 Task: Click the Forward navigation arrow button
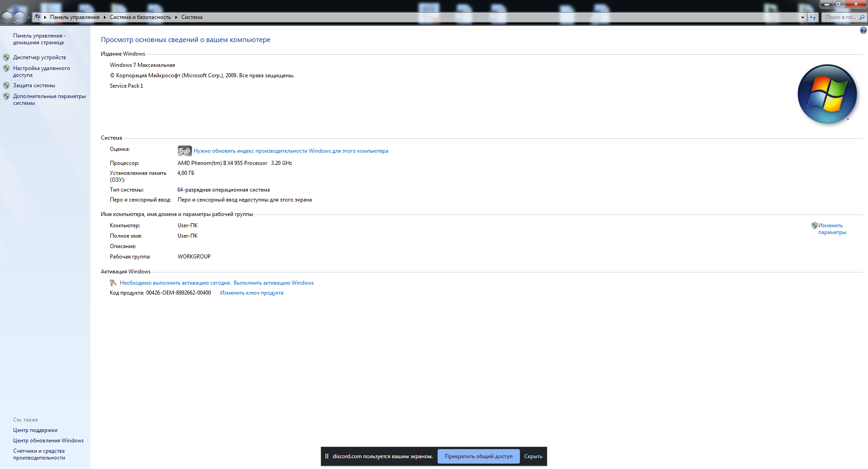tap(19, 17)
